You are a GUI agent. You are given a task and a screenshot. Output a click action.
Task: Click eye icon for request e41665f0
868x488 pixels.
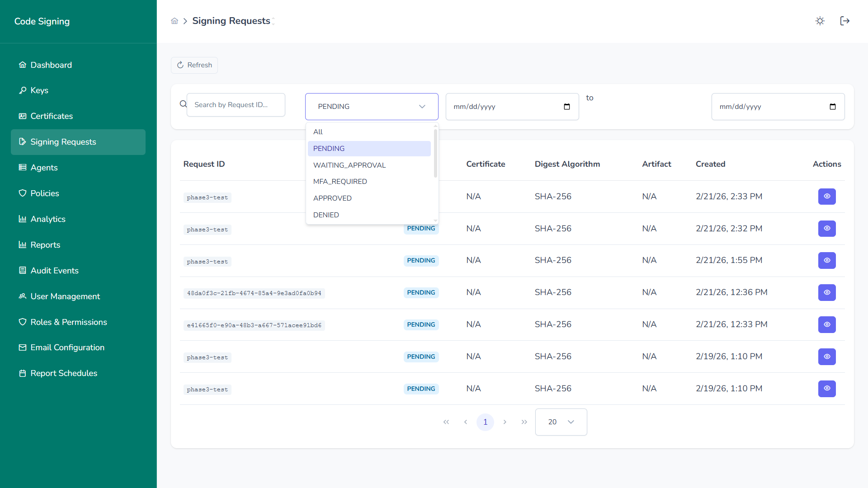click(x=826, y=324)
